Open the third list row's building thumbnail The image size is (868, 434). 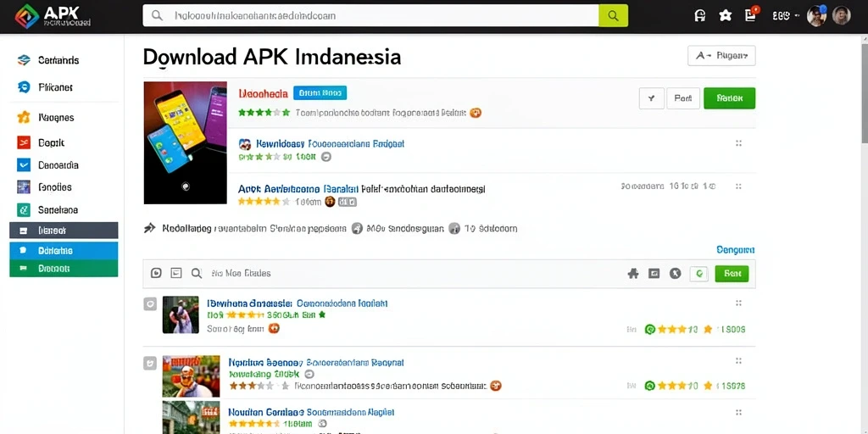191,418
